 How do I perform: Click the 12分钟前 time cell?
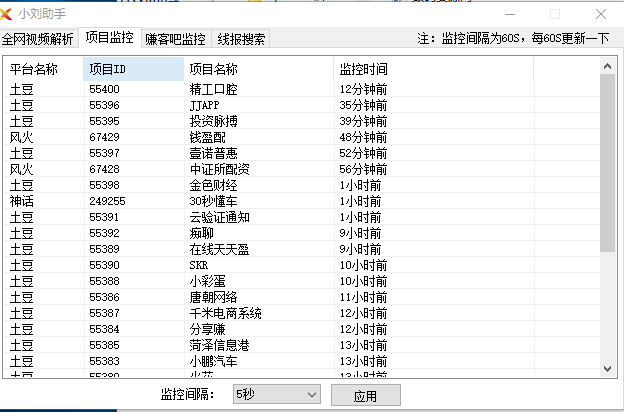click(363, 89)
